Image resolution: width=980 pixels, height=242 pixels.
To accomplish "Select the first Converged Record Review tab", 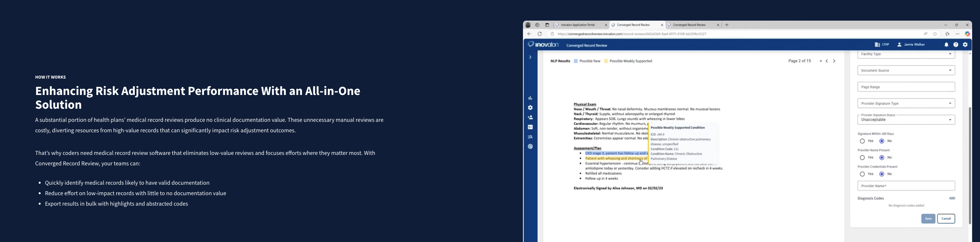I will [x=638, y=25].
